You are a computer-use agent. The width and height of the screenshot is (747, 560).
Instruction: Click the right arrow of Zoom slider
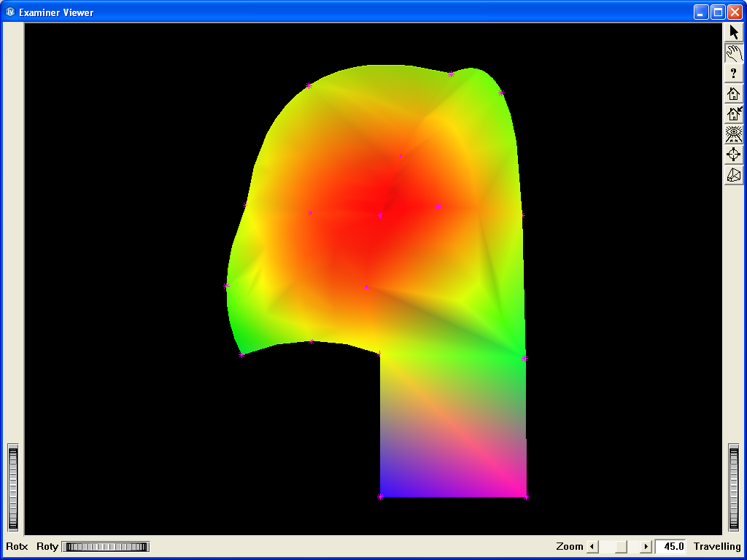[646, 546]
